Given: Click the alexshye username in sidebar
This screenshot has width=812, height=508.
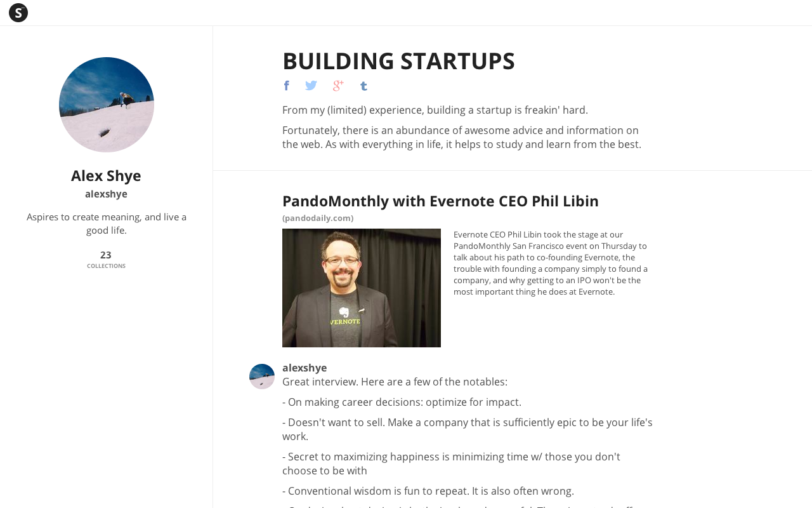Looking at the screenshot, I should tap(106, 194).
